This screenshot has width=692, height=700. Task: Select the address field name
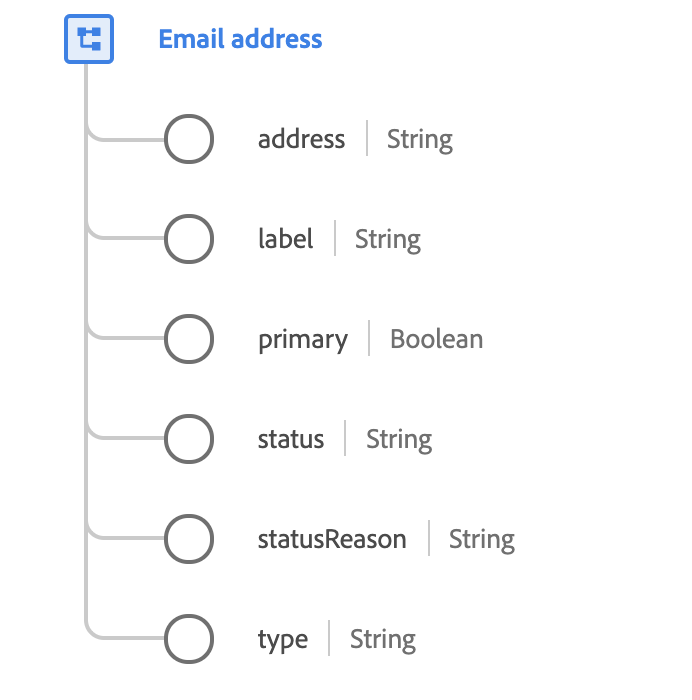(301, 139)
